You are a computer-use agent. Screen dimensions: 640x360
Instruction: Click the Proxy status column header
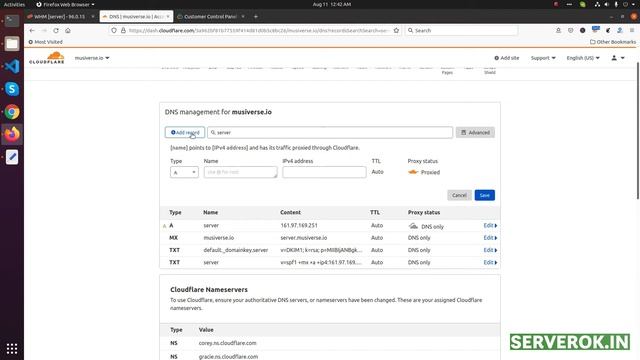pyautogui.click(x=424, y=212)
